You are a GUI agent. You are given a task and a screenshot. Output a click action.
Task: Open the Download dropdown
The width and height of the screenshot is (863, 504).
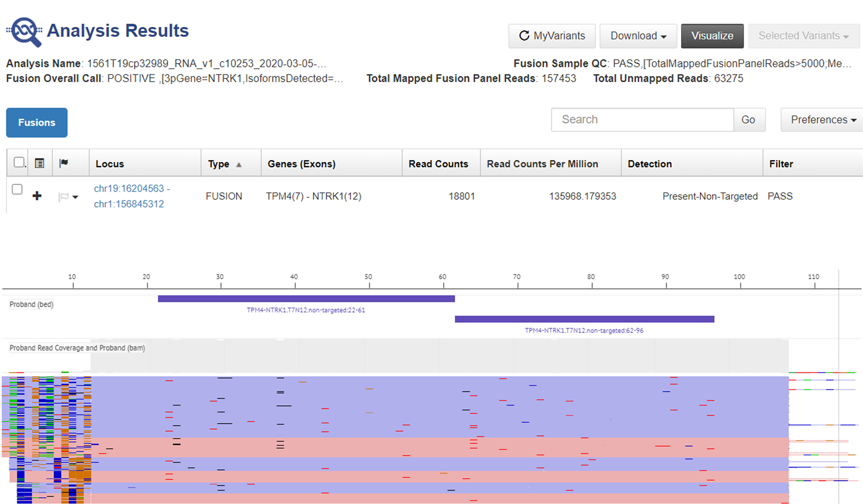[638, 36]
